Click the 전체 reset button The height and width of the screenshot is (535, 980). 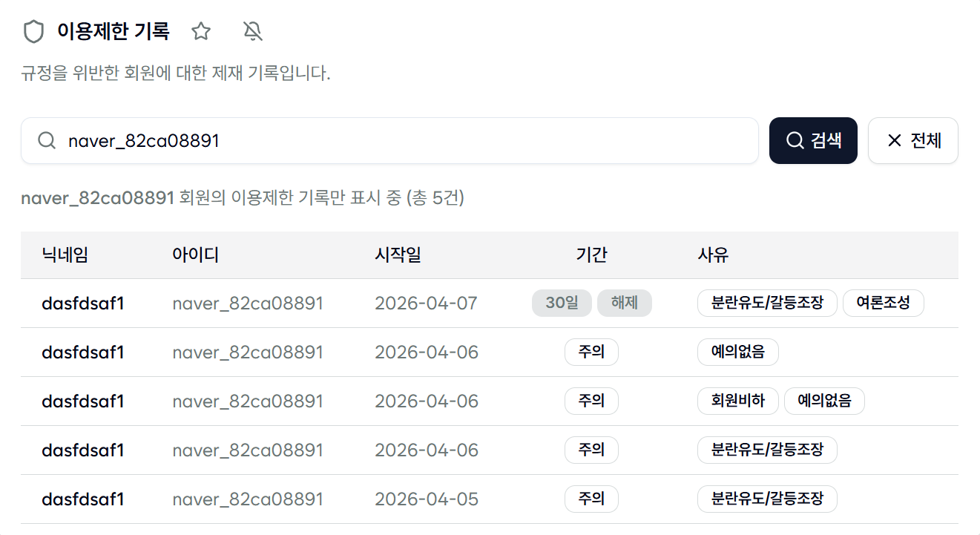(x=912, y=140)
